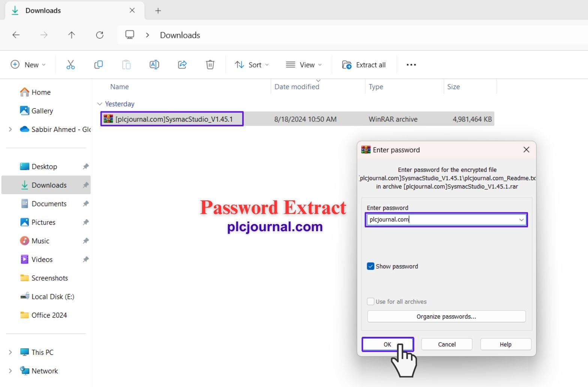Open the Sort dropdown menu
The width and height of the screenshot is (588, 387).
tap(252, 65)
